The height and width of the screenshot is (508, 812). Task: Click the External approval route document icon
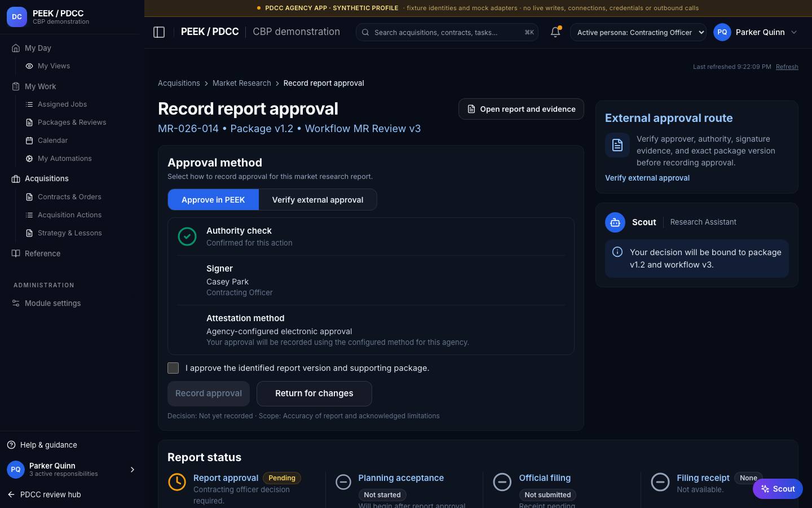click(x=617, y=145)
